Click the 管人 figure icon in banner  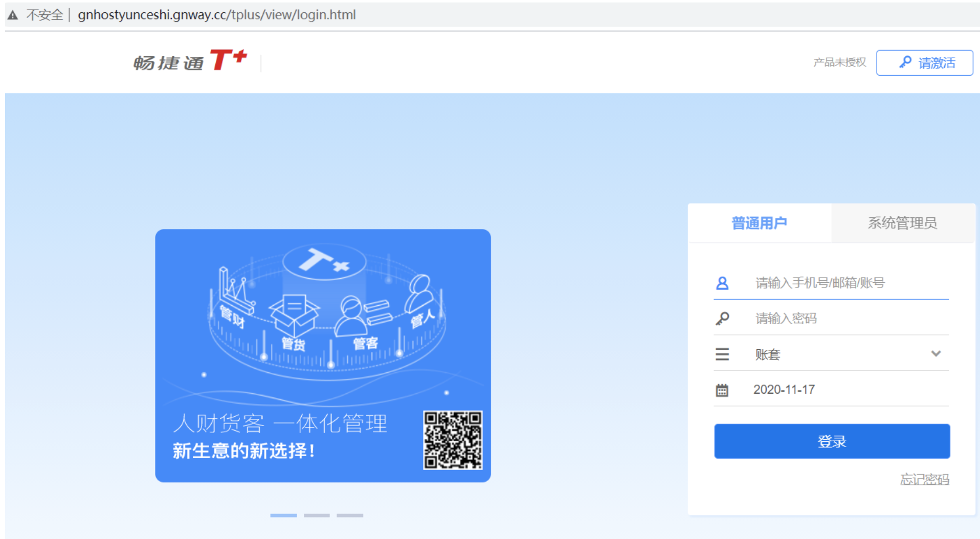[419, 294]
